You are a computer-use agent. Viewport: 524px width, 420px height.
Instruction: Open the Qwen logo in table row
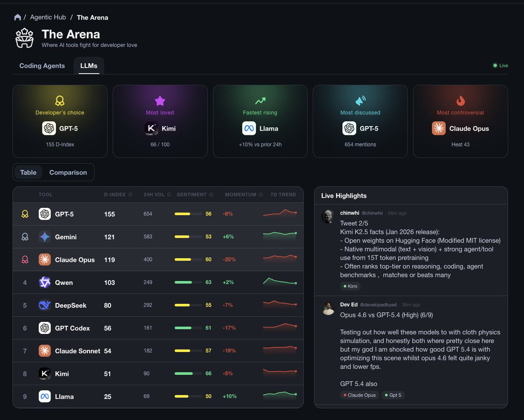[x=45, y=282]
